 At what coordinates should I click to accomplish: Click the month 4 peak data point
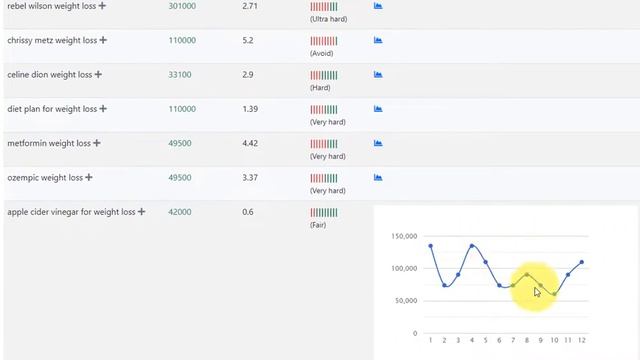(x=472, y=246)
